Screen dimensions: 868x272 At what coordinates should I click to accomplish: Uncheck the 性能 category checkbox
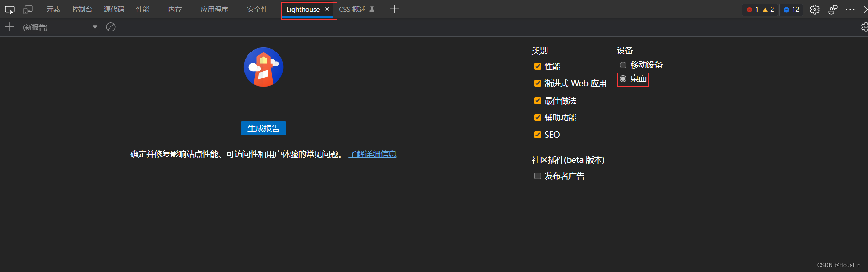tap(537, 67)
